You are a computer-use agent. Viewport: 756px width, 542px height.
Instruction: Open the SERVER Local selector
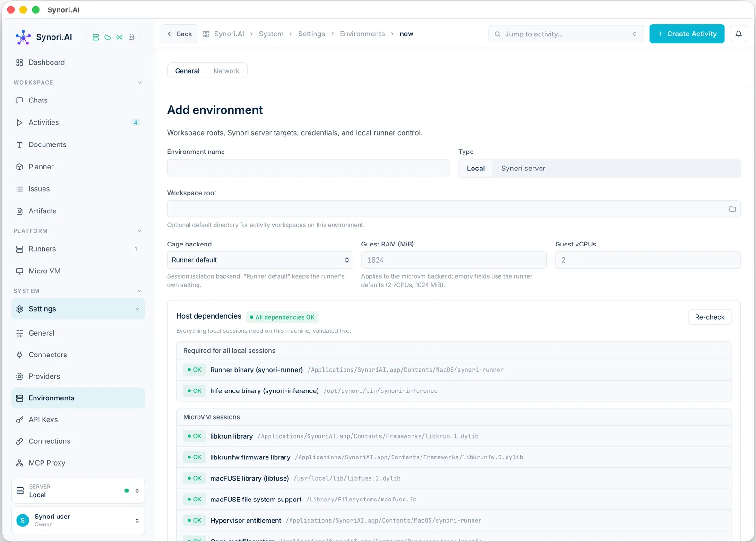click(x=78, y=491)
